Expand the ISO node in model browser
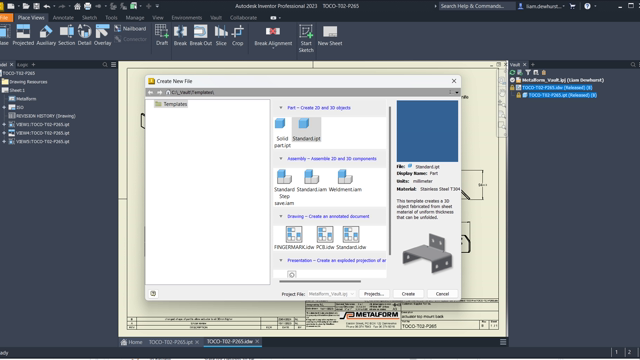The width and height of the screenshot is (640, 360). 4,107
